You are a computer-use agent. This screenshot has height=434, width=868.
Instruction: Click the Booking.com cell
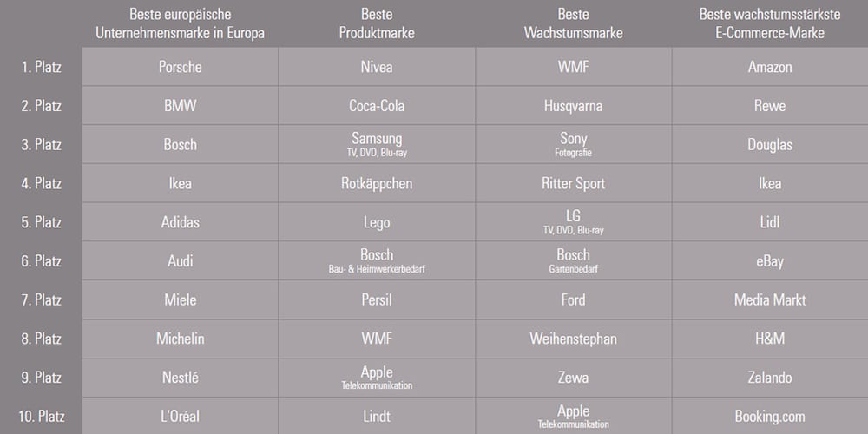click(770, 416)
